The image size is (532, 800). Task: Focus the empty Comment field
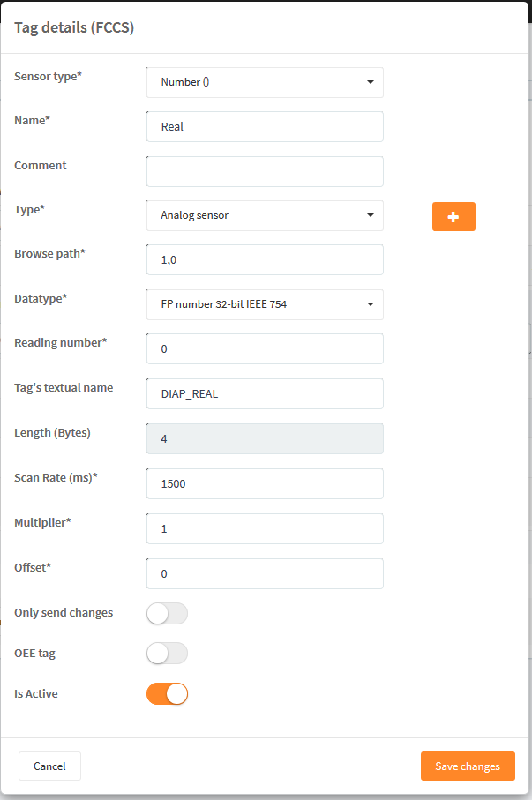[265, 171]
